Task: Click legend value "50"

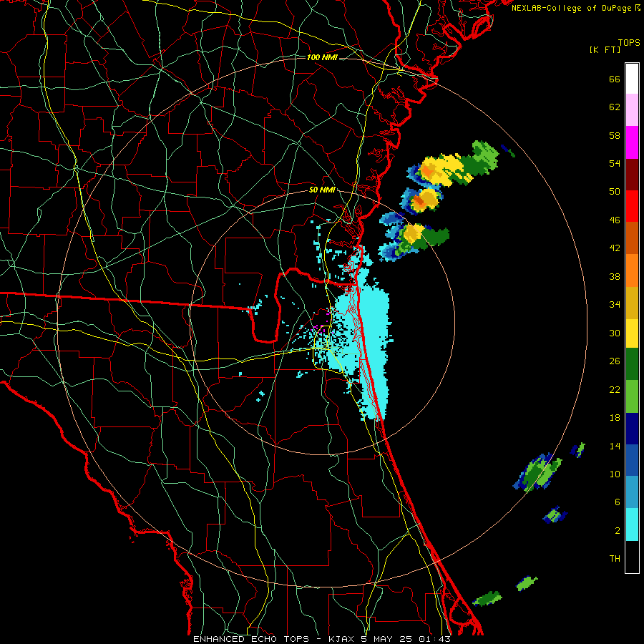Action: pyautogui.click(x=615, y=192)
